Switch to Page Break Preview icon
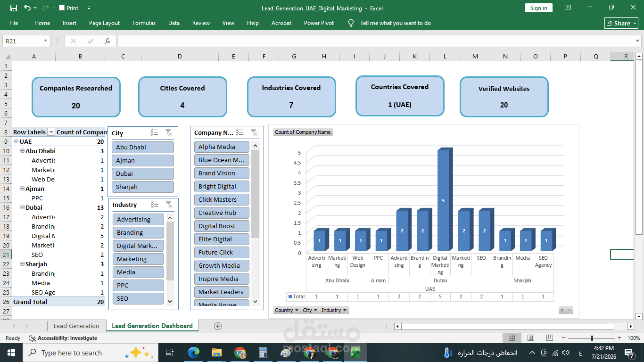This screenshot has height=362, width=644. 550,338
